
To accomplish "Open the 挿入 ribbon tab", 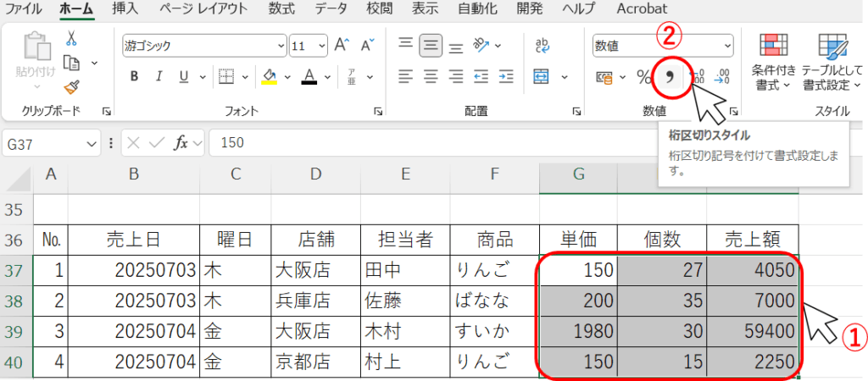I will coord(125,9).
